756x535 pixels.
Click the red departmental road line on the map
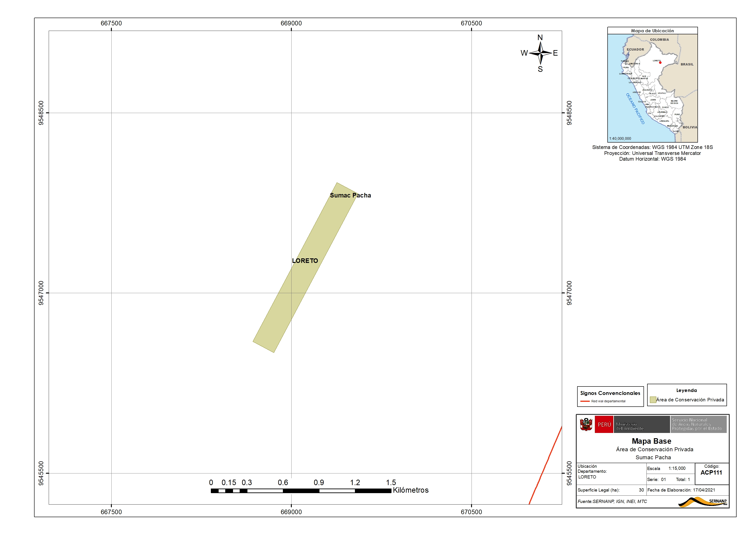pos(545,465)
